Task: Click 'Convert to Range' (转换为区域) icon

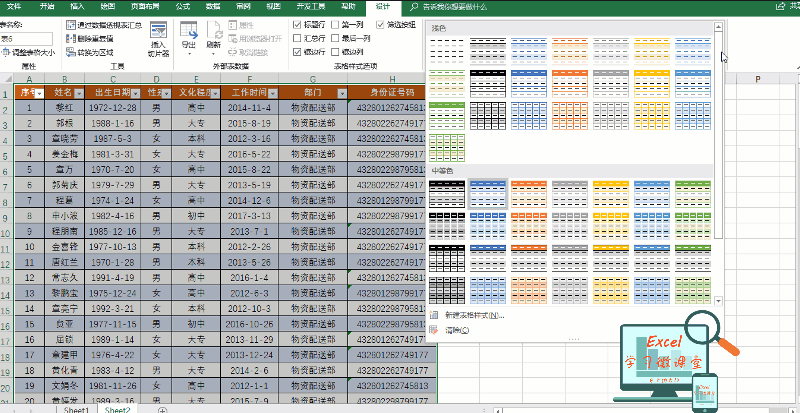Action: (71, 52)
